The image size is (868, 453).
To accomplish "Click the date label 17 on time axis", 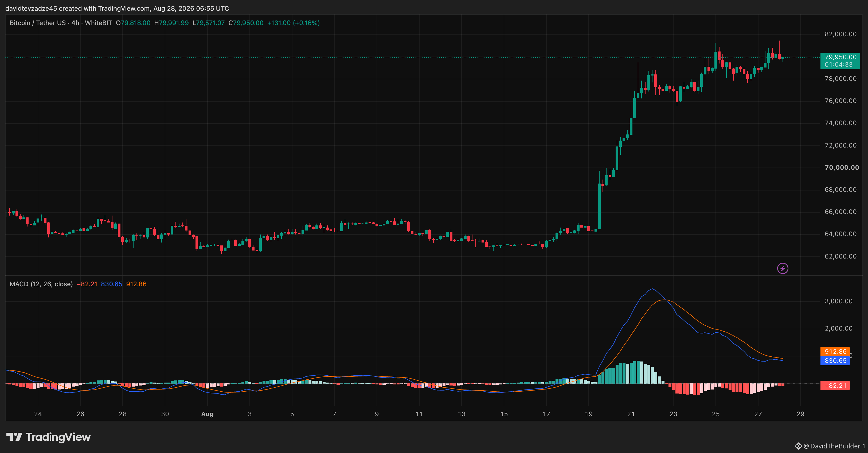I will click(546, 414).
